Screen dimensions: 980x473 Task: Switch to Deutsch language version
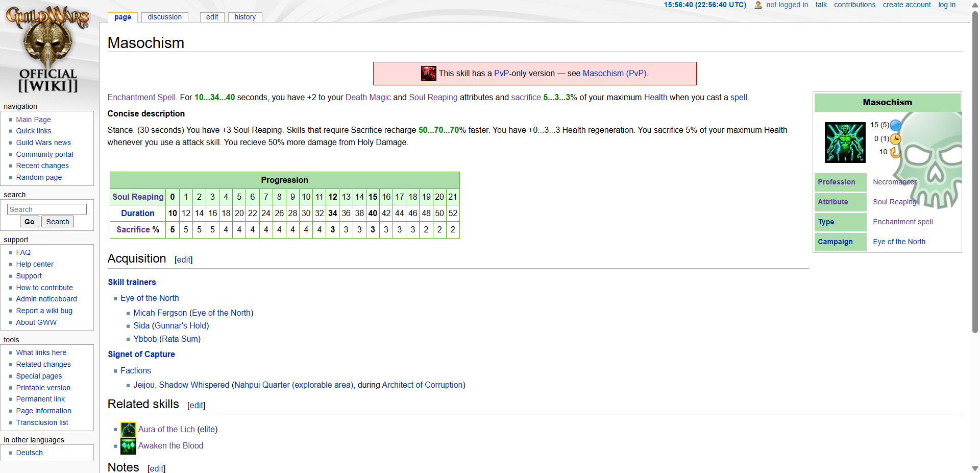click(29, 453)
